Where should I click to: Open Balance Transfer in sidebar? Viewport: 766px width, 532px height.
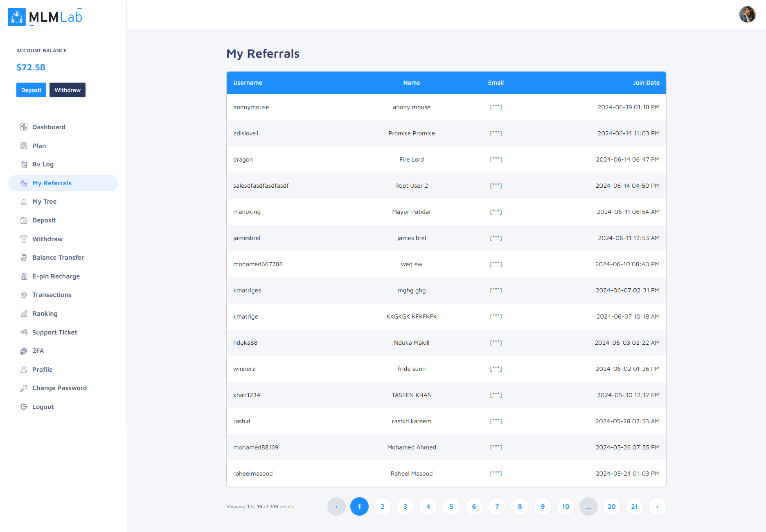[x=58, y=258]
